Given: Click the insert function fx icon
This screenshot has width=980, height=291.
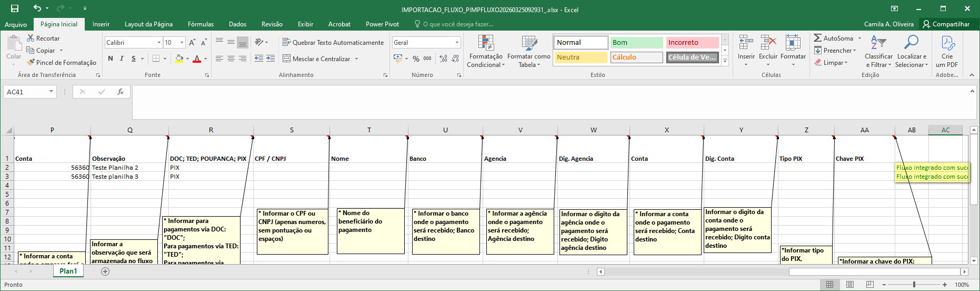Looking at the screenshot, I should (120, 92).
